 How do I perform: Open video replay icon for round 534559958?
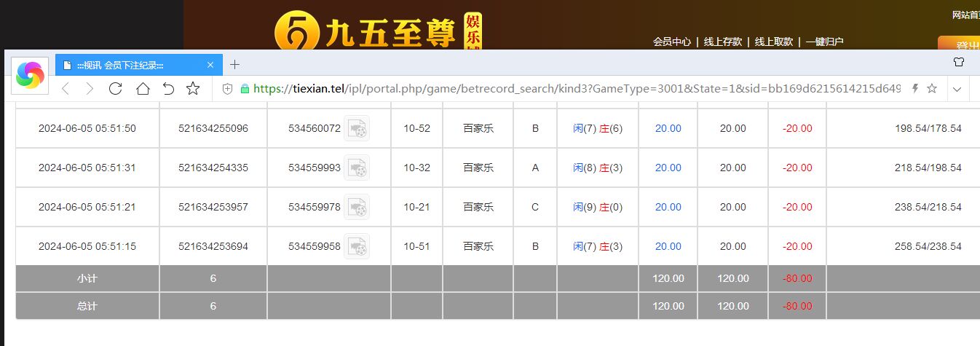coord(357,247)
